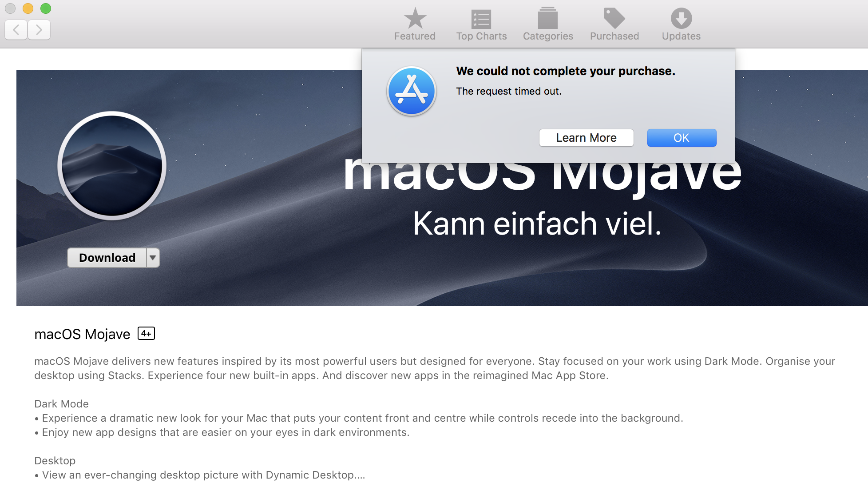Click Learn More in the error dialog
The width and height of the screenshot is (868, 483).
point(586,138)
